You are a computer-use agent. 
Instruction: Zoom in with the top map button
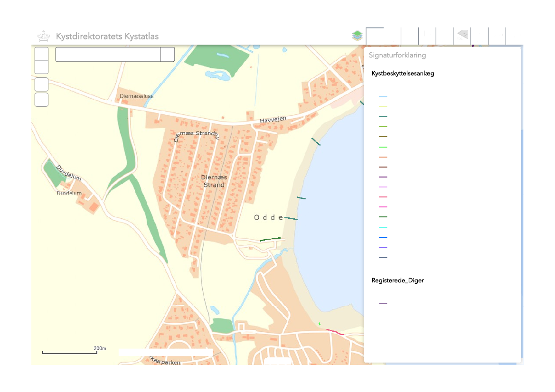[41, 54]
